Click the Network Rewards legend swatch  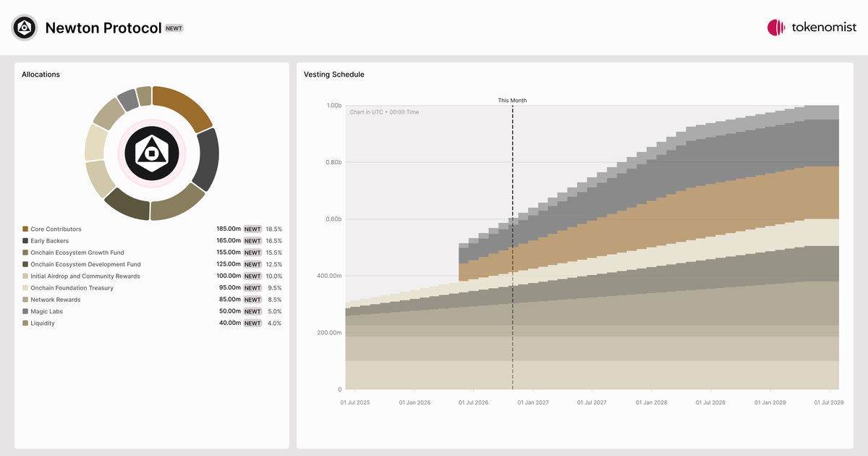click(x=25, y=300)
